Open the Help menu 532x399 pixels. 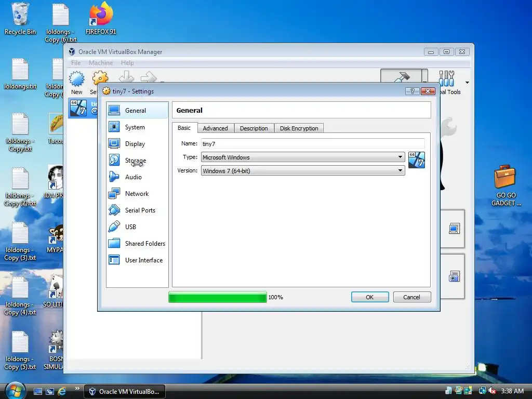coord(127,63)
